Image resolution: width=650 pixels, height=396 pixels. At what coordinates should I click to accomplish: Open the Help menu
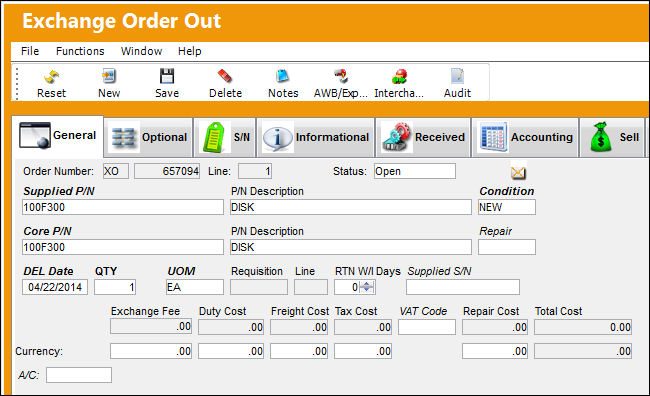(x=189, y=51)
